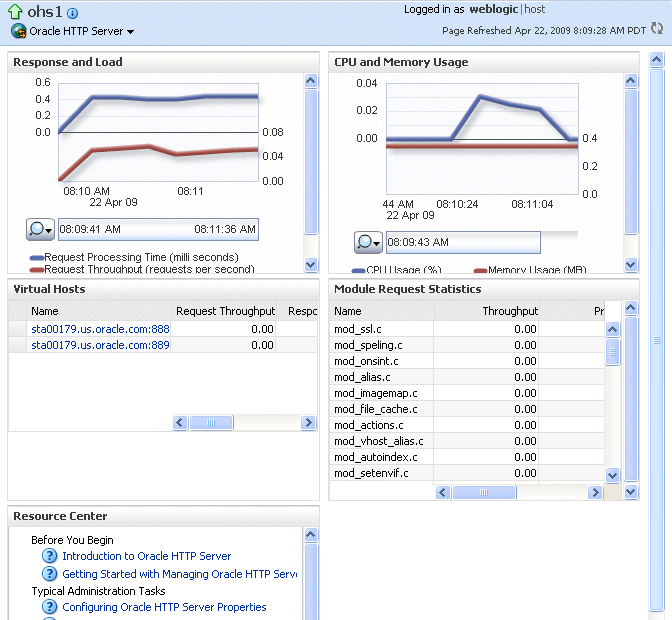Click the Response and Load vertical scrollbar thumb
The width and height of the screenshot is (672, 620).
tap(311, 162)
